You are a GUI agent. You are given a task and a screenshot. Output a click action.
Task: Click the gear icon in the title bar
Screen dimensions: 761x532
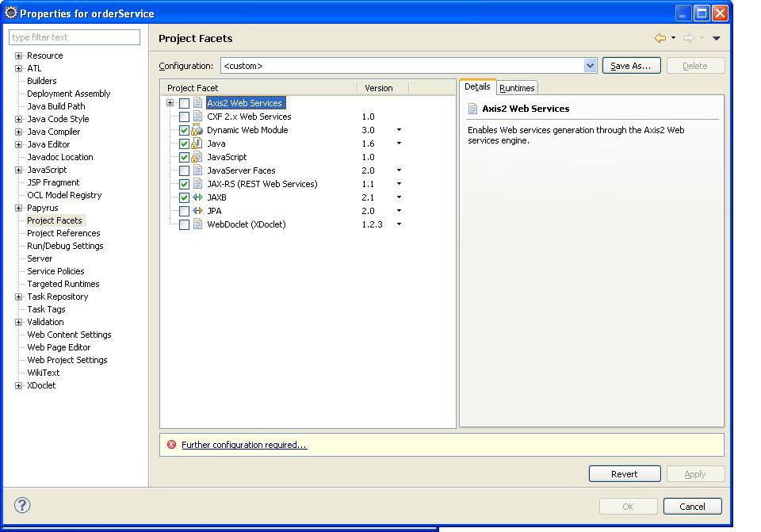point(10,13)
